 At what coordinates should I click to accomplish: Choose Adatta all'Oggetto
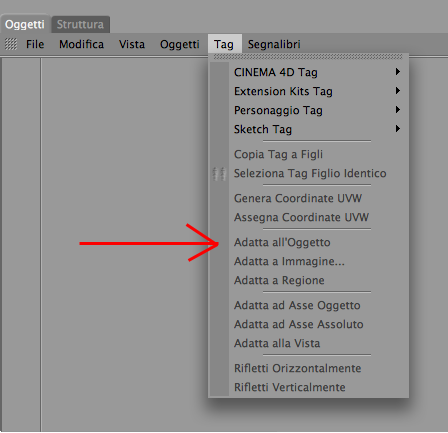pos(282,242)
